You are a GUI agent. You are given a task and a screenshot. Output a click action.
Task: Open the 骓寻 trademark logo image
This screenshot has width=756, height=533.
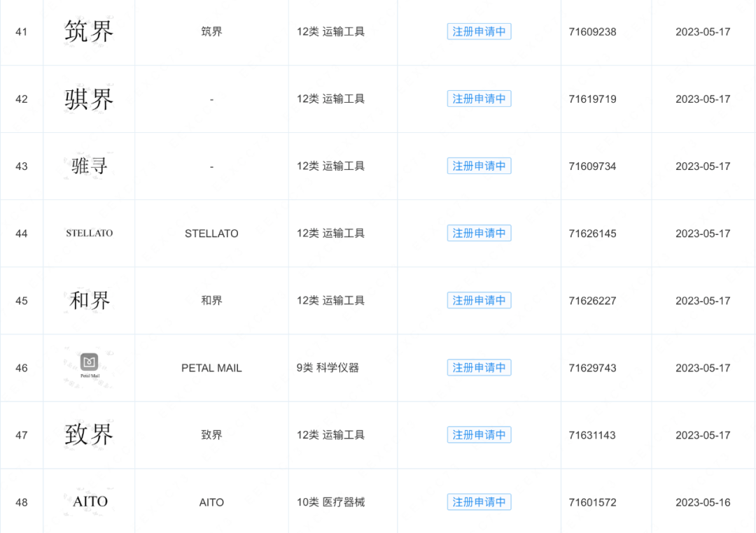[x=89, y=166]
